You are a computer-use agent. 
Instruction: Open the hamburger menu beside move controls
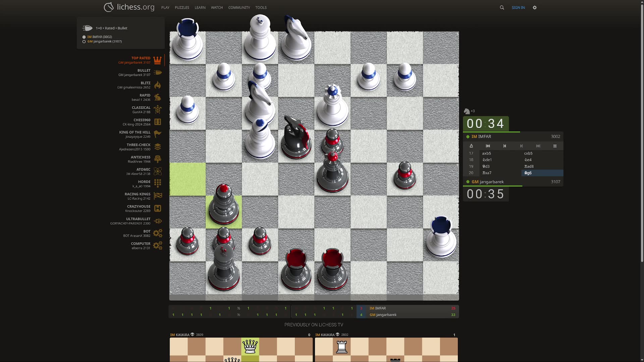555,146
